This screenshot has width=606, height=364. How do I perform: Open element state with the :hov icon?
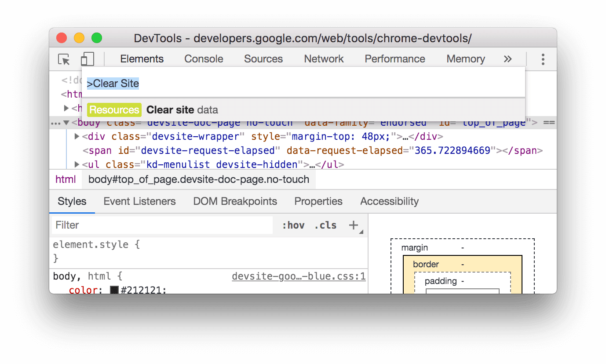coord(293,225)
